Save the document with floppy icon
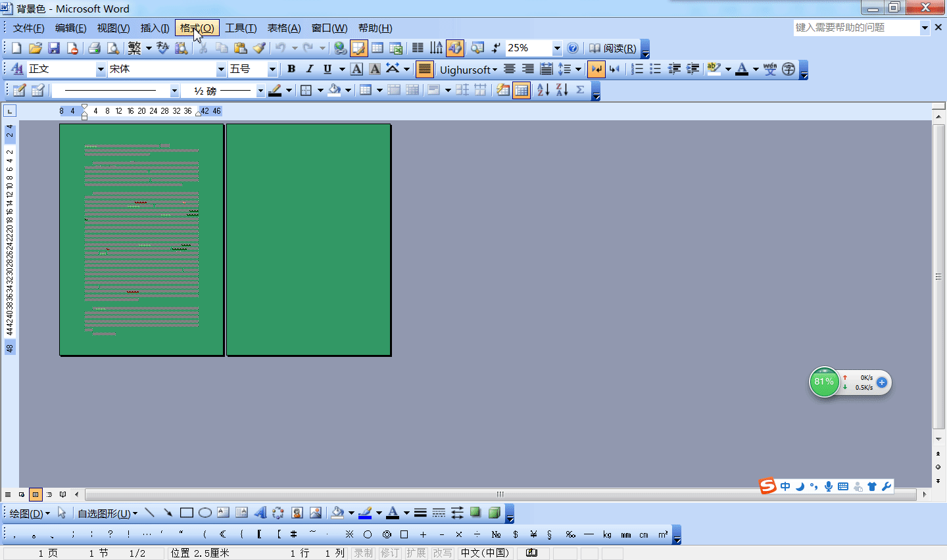Viewport: 947px width, 560px height. [x=54, y=48]
